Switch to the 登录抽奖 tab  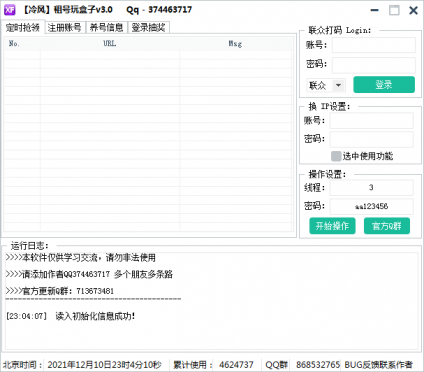(x=149, y=27)
